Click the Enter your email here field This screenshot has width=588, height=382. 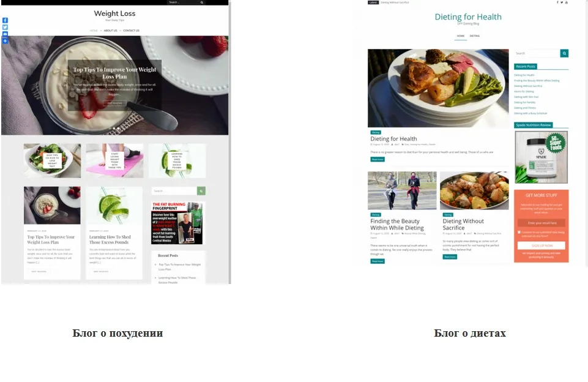click(541, 223)
